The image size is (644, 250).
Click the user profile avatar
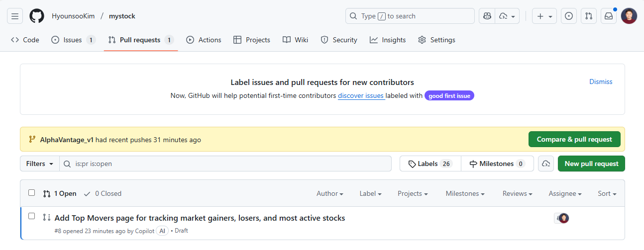coord(629,16)
